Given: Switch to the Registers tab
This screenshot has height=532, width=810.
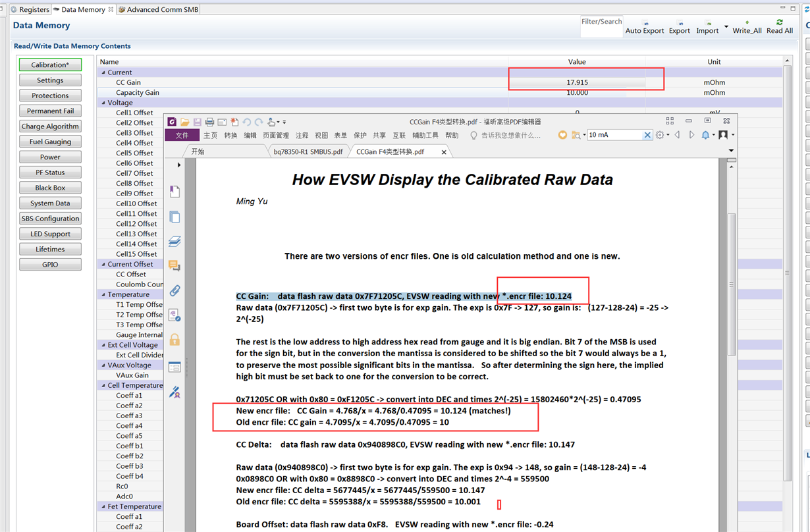Looking at the screenshot, I should (29, 9).
